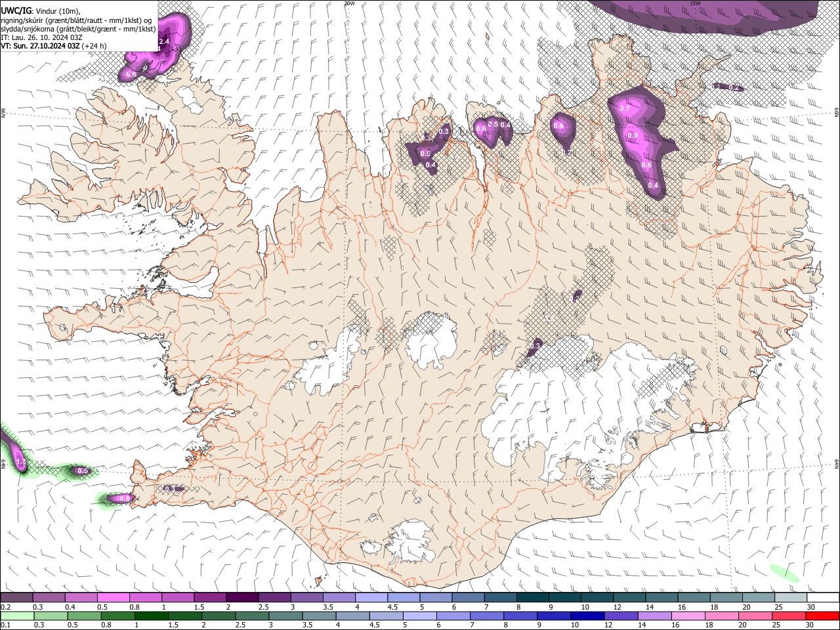Image resolution: width=840 pixels, height=630 pixels.
Task: Click the '0.7' value in the northeast snow band
Action: (x=625, y=108)
